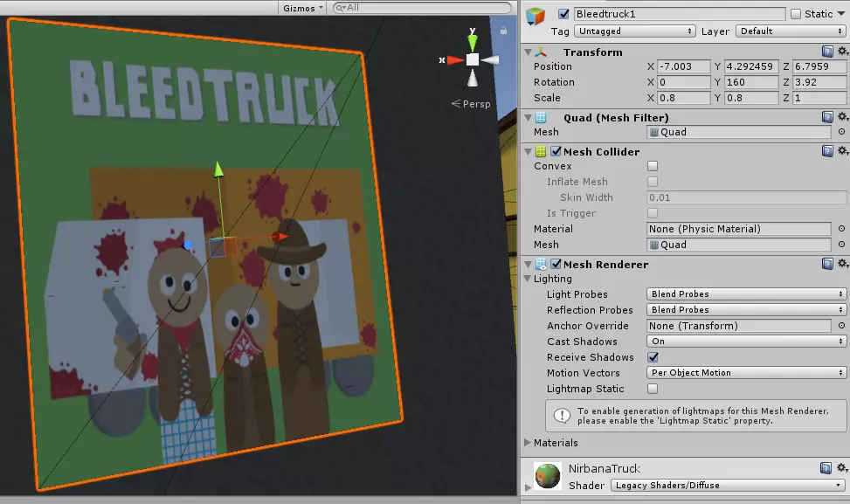The height and width of the screenshot is (504, 850).
Task: Open the Reflection Probes dropdown
Action: (x=746, y=309)
